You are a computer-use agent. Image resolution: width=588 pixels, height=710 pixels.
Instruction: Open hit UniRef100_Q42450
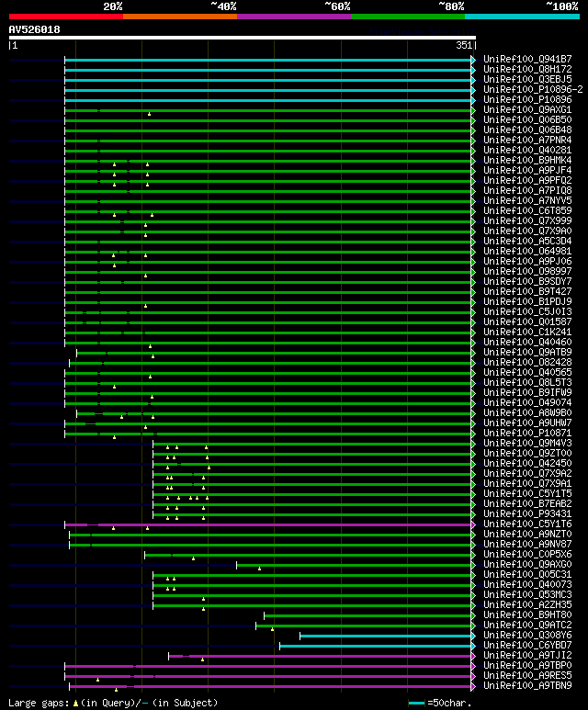click(x=527, y=463)
